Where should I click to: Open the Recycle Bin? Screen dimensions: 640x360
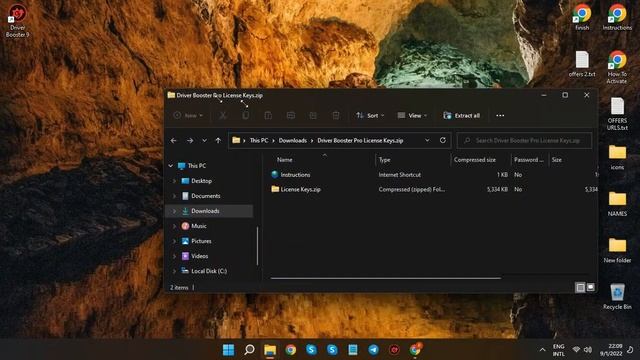pyautogui.click(x=617, y=297)
